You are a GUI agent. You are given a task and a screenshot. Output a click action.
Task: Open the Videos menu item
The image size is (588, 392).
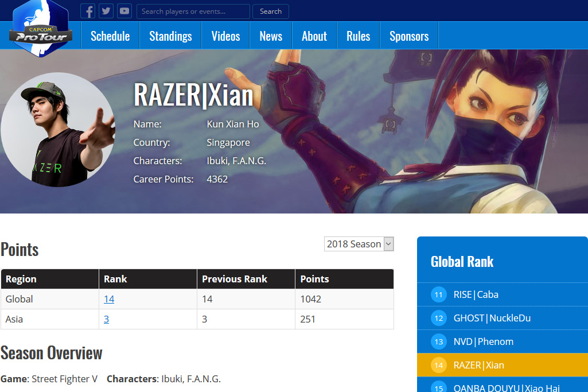coord(226,36)
